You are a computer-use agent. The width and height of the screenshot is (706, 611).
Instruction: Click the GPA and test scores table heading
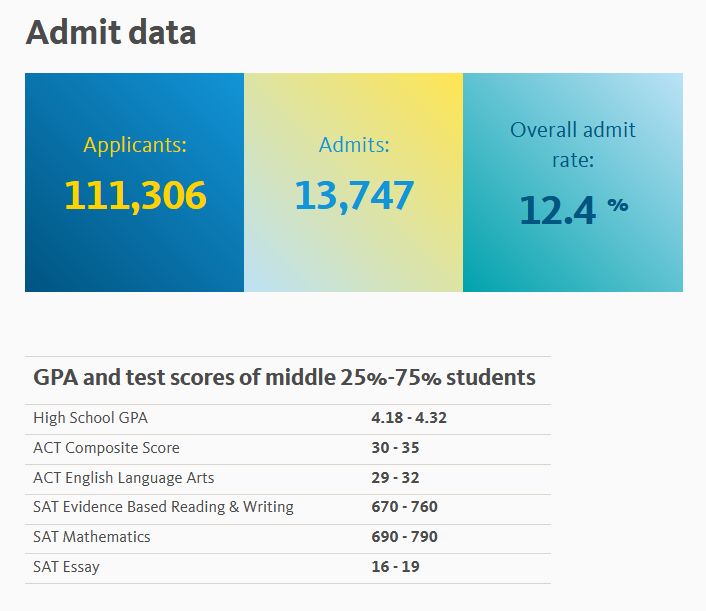[284, 378]
